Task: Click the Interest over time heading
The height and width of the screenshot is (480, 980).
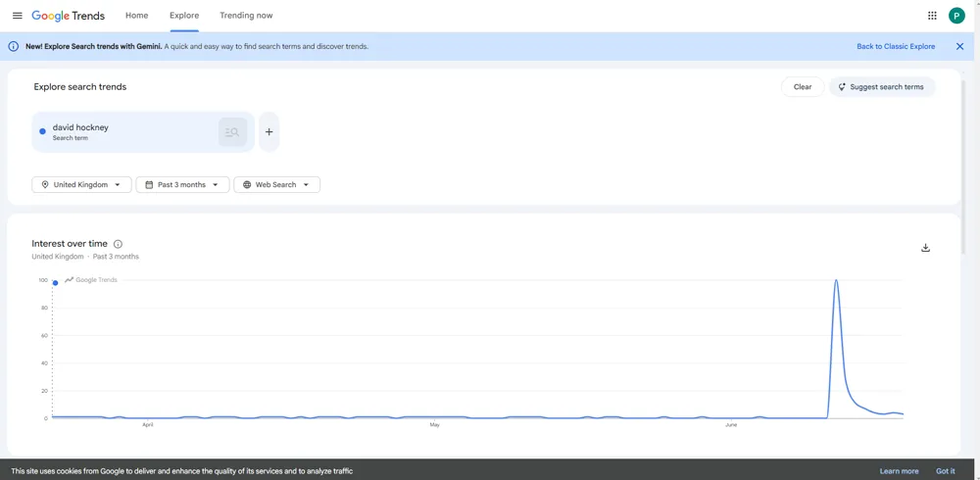Action: click(70, 244)
